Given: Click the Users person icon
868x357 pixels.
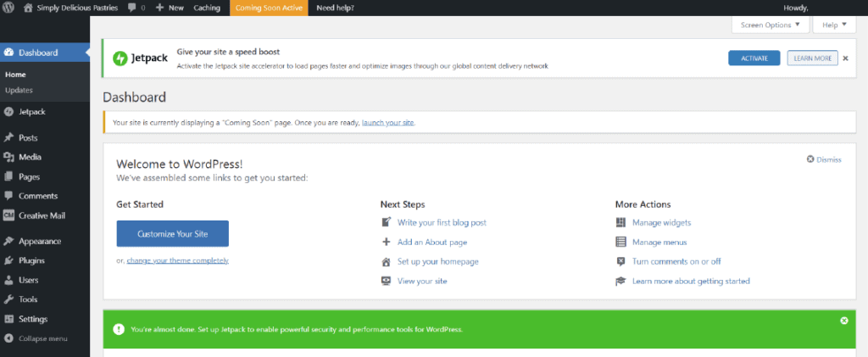Looking at the screenshot, I should click(x=8, y=280).
